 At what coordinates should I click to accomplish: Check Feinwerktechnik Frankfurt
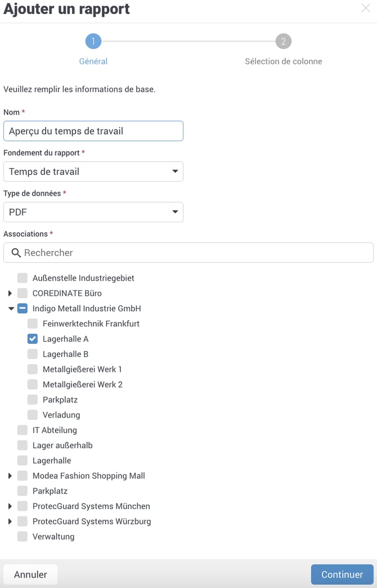[33, 324]
